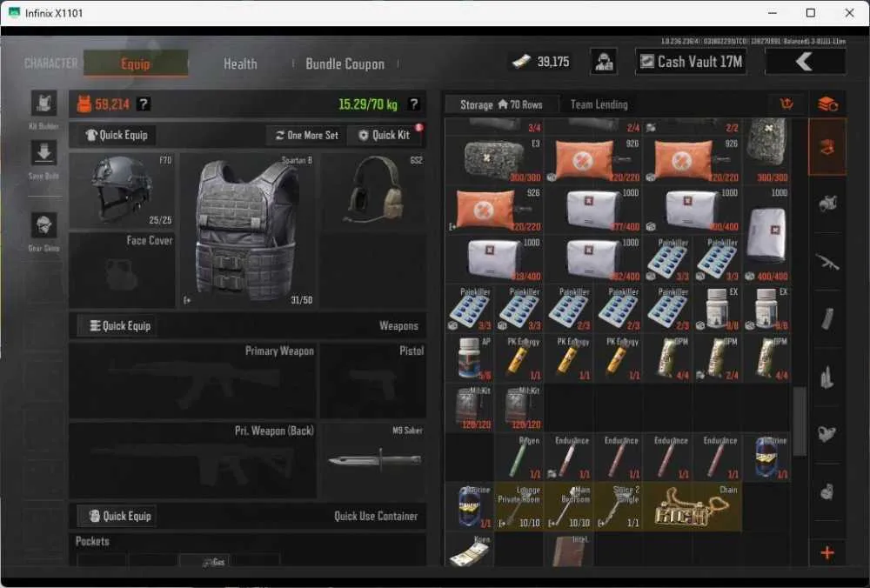The image size is (870, 588).
Task: Open the Bundle Coupon tab
Action: pos(345,63)
